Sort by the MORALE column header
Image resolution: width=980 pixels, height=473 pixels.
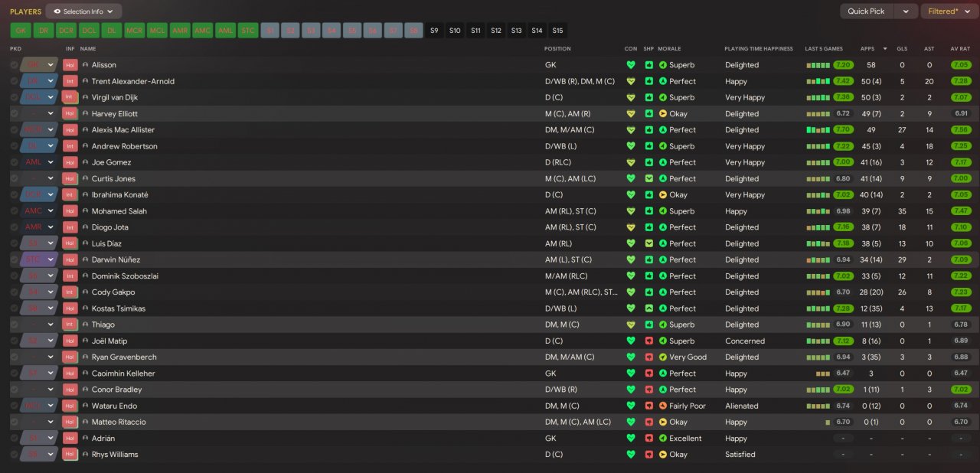[669, 49]
